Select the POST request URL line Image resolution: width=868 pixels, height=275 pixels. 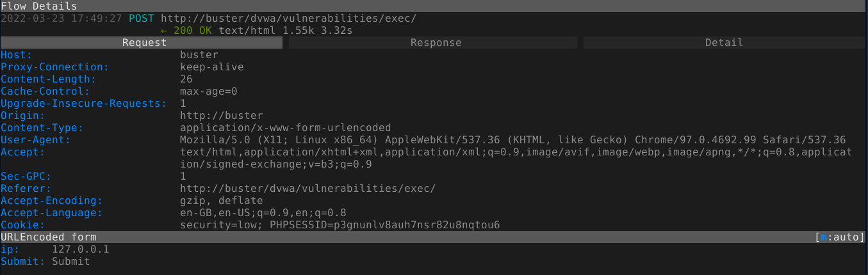[x=288, y=19]
